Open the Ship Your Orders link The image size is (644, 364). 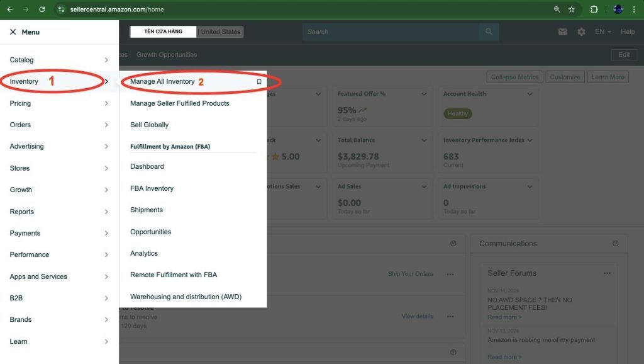pyautogui.click(x=410, y=274)
